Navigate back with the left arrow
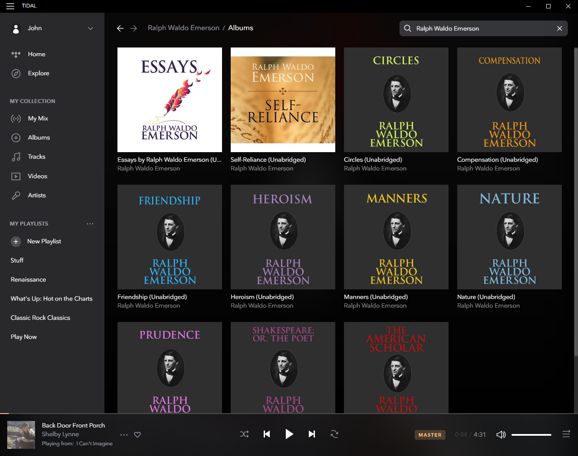The height and width of the screenshot is (456, 578). (x=120, y=28)
